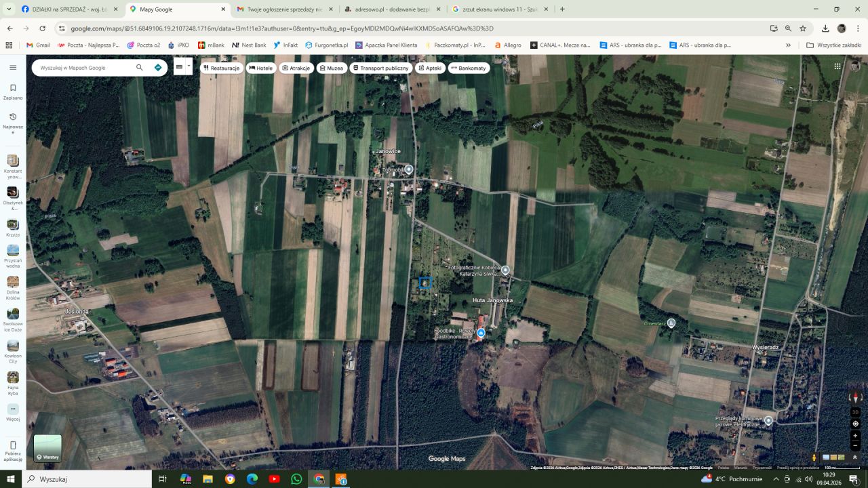Expand the imagery strip at bottom-right
The image size is (868, 488).
coord(854,457)
